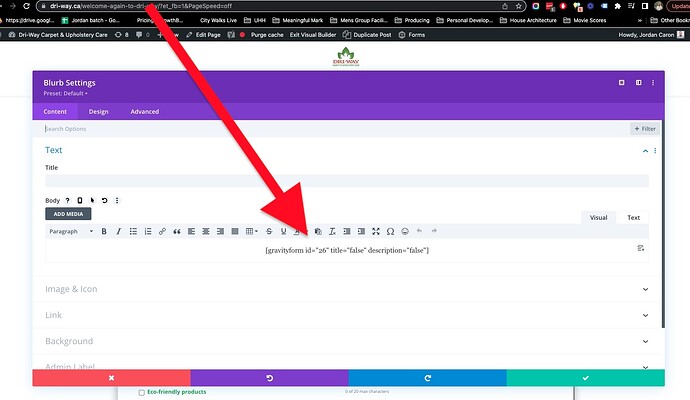Insert special character (omega icon)
This screenshot has height=400, width=690.
[x=390, y=231]
